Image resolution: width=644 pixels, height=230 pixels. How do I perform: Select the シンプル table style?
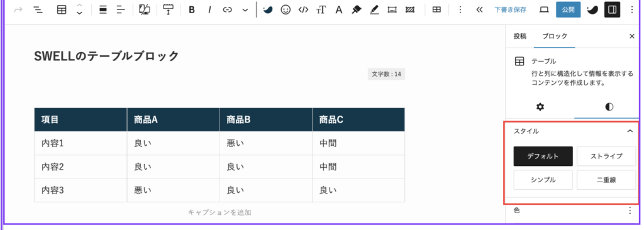click(x=543, y=180)
